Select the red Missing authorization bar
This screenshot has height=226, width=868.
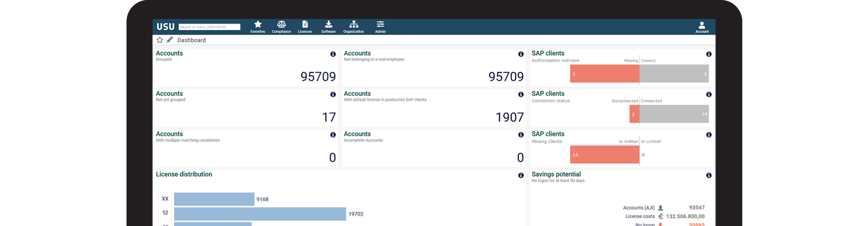(604, 74)
